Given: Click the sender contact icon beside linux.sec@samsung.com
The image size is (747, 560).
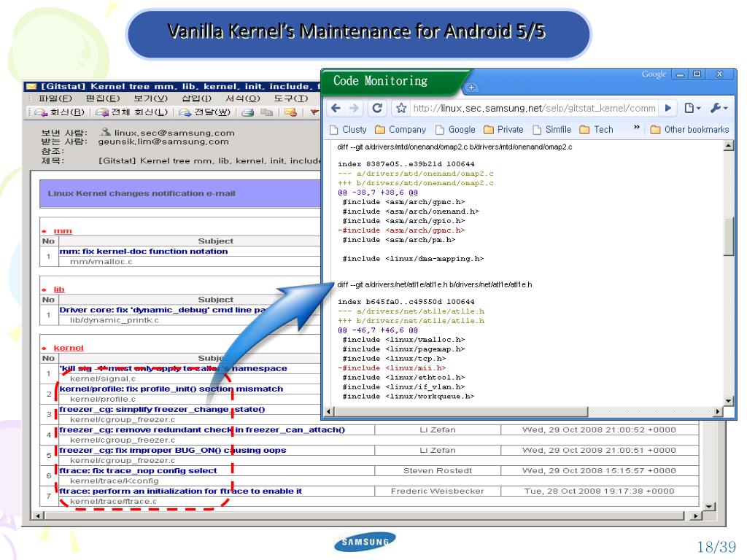Looking at the screenshot, I should click(x=106, y=132).
